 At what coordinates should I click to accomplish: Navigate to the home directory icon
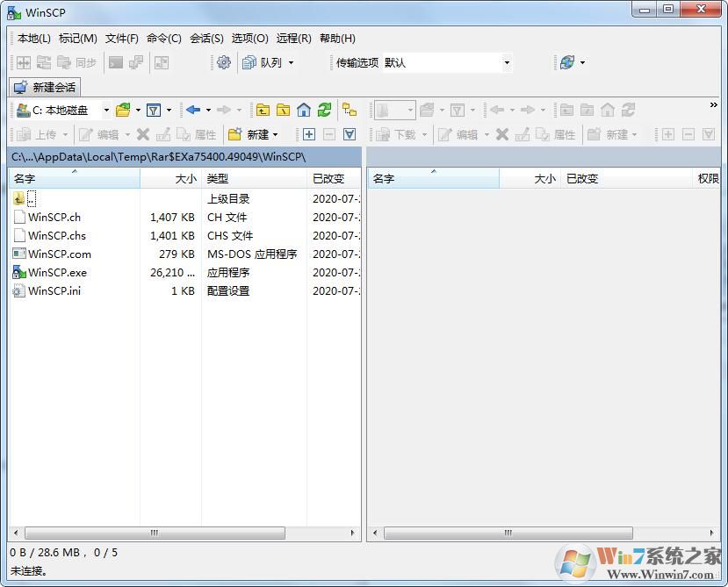[x=304, y=109]
